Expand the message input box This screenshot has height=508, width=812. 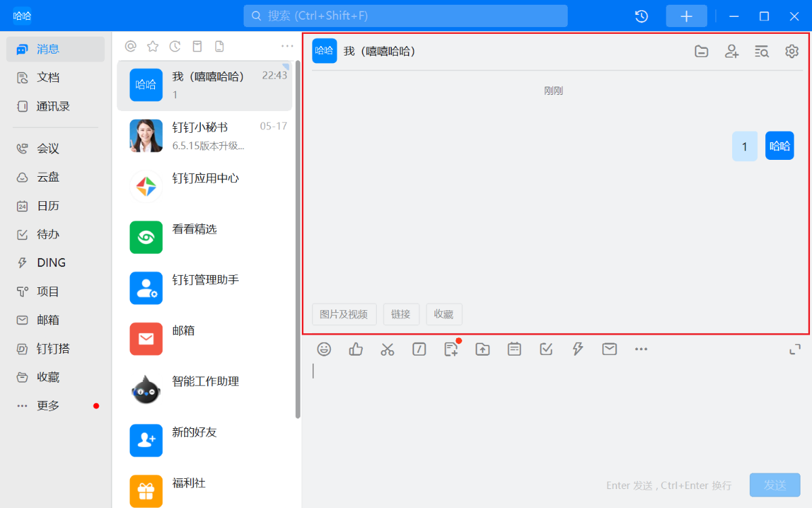(795, 349)
